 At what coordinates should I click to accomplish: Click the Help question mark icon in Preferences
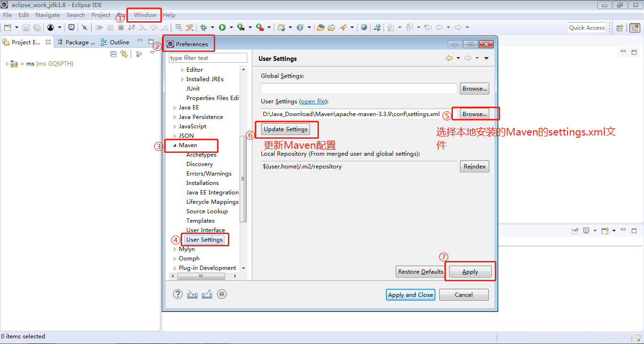(x=177, y=294)
